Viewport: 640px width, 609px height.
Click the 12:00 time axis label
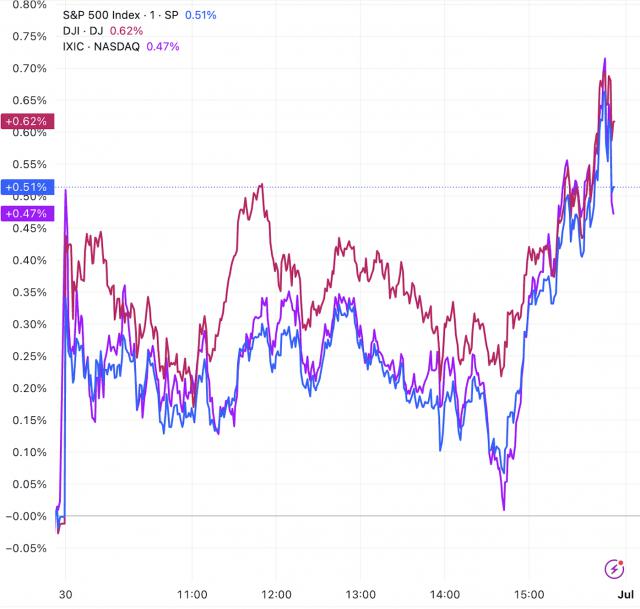(276, 592)
